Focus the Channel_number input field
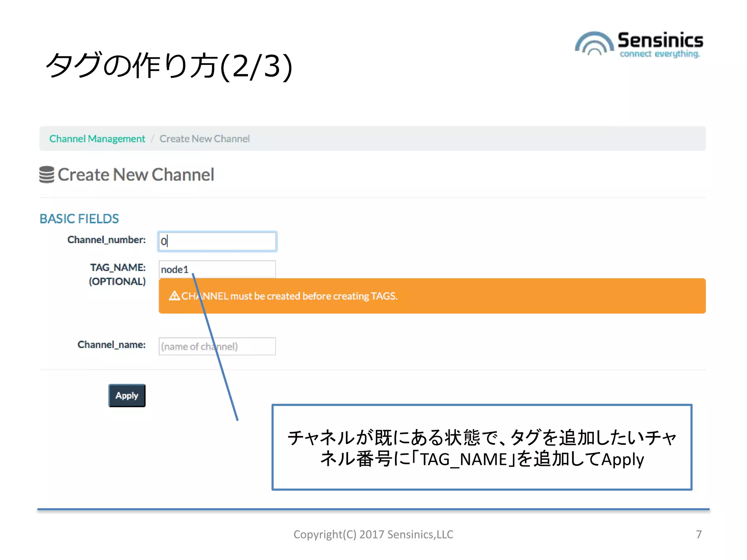 coord(217,241)
